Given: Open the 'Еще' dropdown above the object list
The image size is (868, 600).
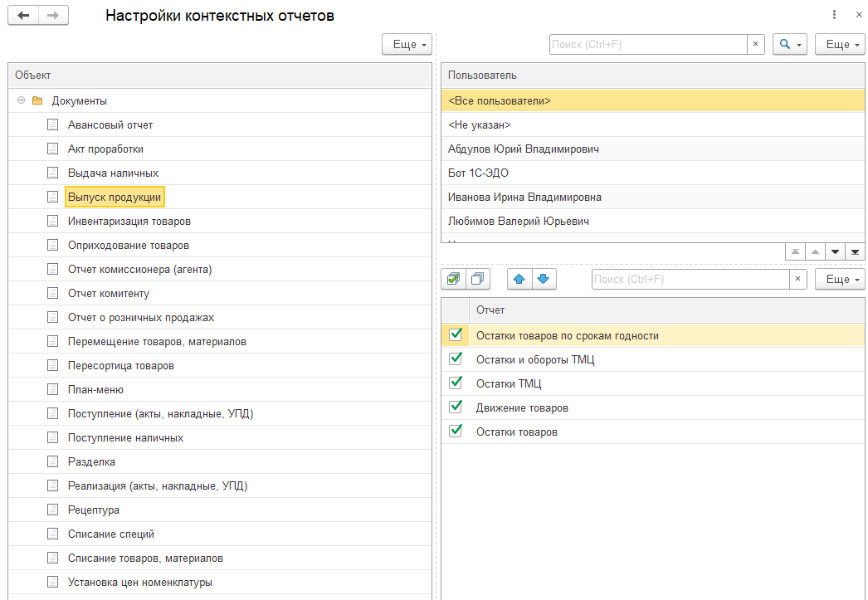Looking at the screenshot, I should point(407,45).
